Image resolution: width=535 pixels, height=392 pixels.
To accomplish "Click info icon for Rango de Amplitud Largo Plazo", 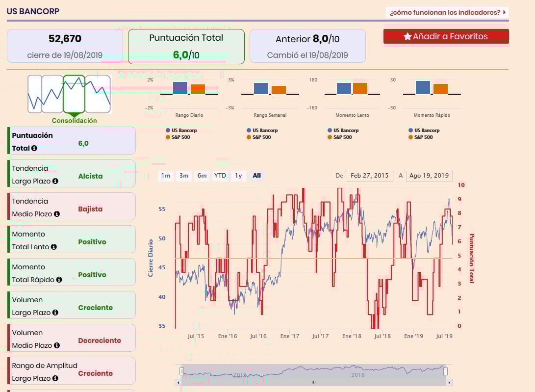I will 55,378.
